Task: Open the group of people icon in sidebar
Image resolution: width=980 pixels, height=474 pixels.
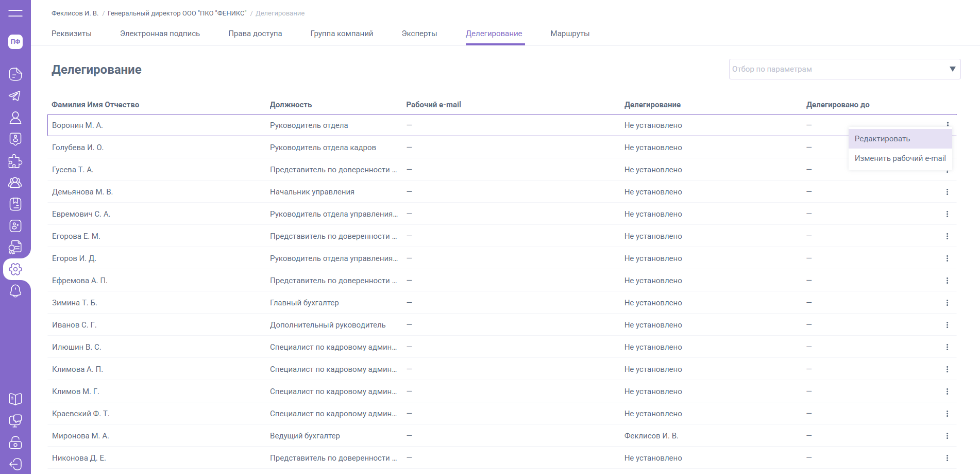Action: click(x=15, y=183)
